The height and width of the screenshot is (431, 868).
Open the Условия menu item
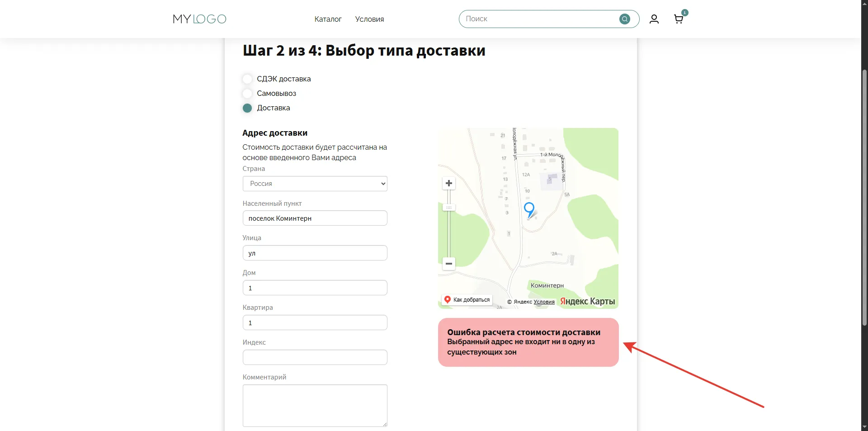pyautogui.click(x=369, y=19)
